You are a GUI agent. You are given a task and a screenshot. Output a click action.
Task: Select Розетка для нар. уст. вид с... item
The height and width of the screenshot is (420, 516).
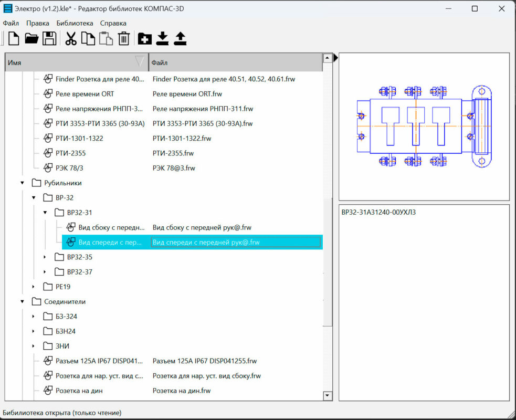[x=99, y=375]
